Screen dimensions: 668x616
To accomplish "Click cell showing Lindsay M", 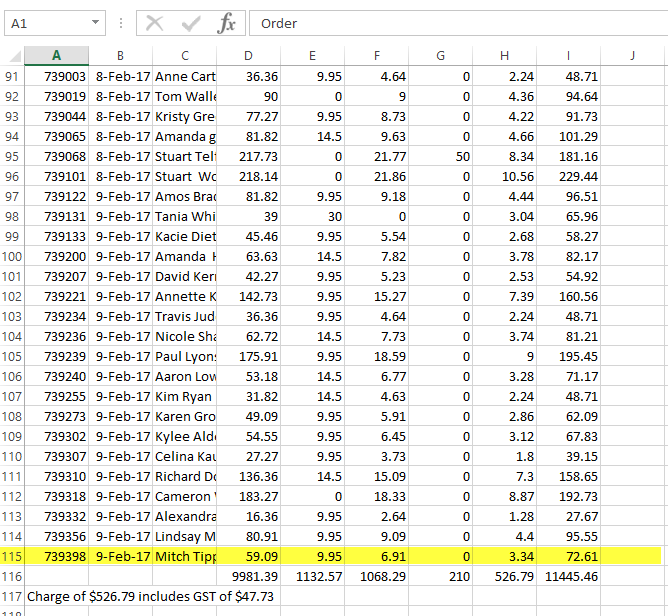I will point(184,537).
